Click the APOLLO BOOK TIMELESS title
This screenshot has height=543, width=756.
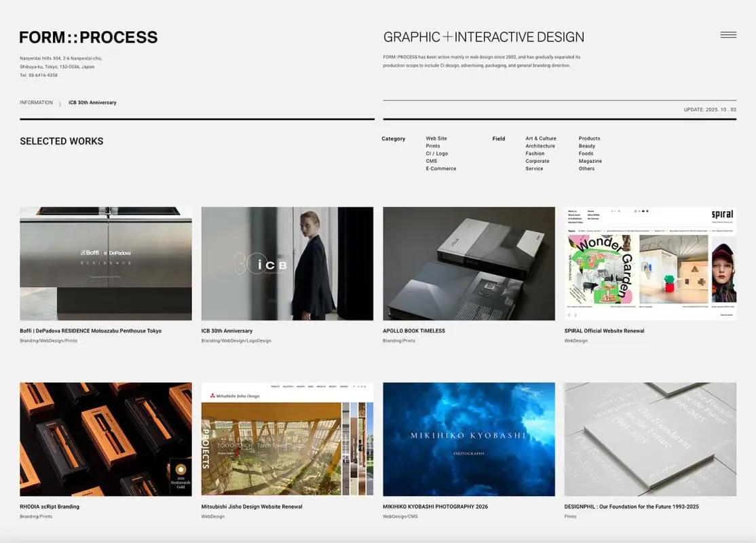click(414, 331)
